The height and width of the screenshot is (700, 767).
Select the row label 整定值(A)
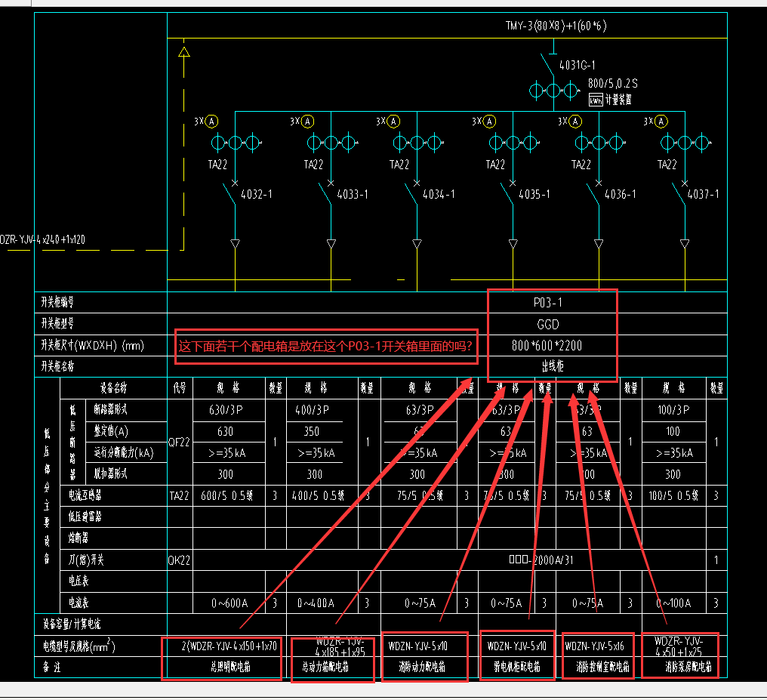click(x=111, y=431)
